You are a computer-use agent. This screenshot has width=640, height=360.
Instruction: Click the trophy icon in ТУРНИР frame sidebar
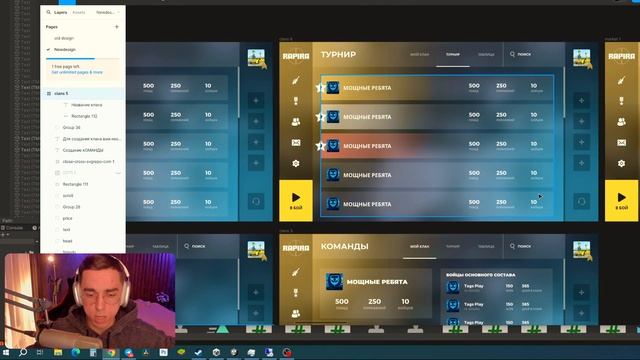click(x=296, y=101)
